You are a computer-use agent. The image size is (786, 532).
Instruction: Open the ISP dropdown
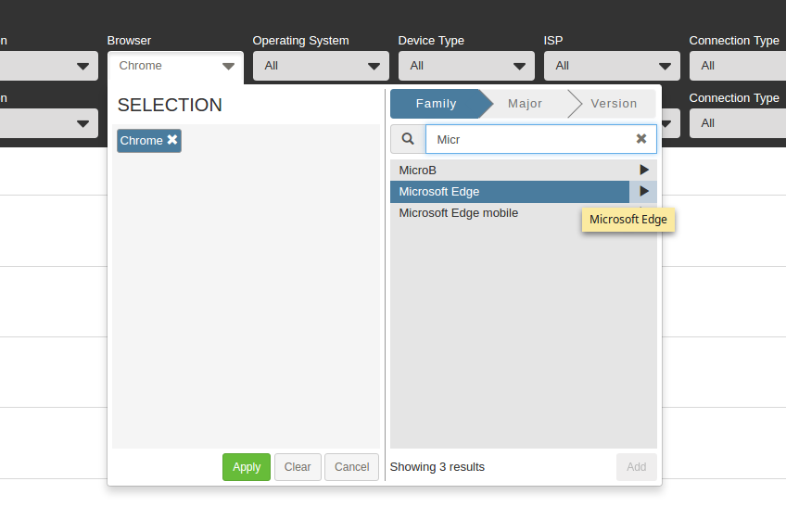[x=612, y=66]
